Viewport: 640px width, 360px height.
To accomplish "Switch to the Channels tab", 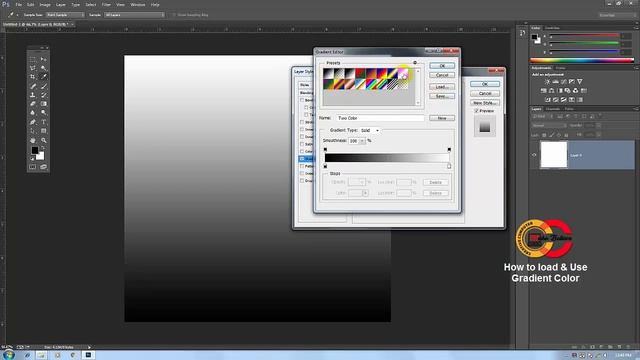I will click(553, 109).
